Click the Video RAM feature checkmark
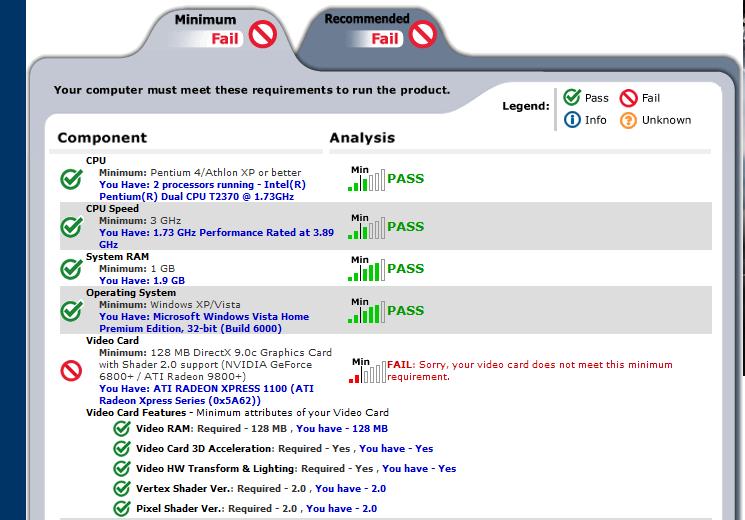Image resolution: width=745 pixels, height=520 pixels. (x=122, y=428)
